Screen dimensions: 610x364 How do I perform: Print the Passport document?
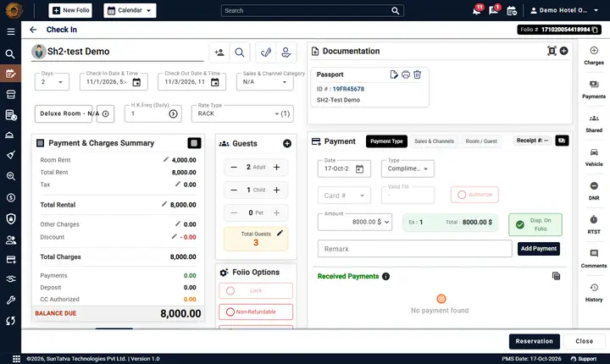tap(405, 74)
